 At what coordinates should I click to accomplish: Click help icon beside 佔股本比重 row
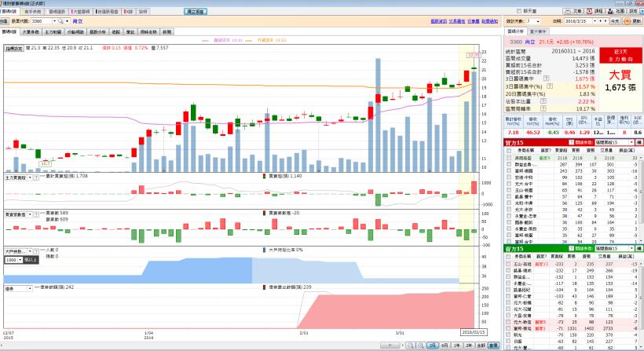point(543,101)
